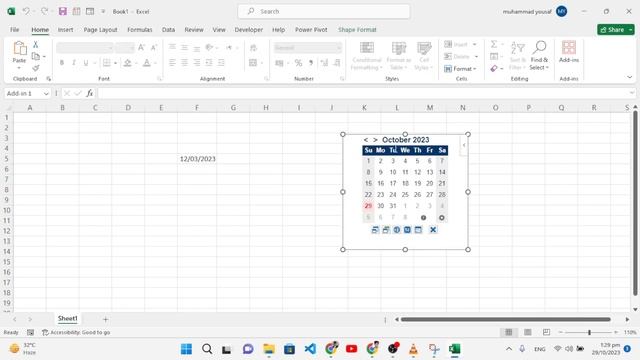Switch to the Page Layout tab
Screen dimensions: 640x360
(100, 30)
